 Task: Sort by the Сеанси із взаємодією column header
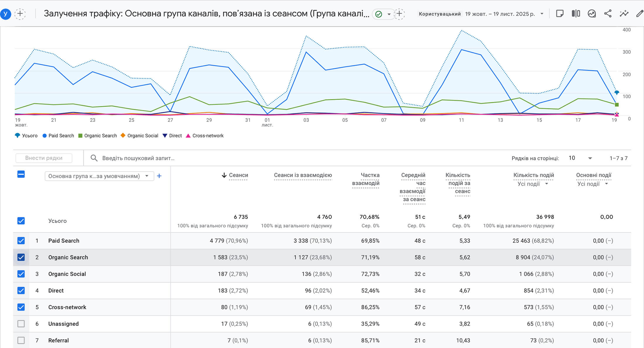coord(303,175)
